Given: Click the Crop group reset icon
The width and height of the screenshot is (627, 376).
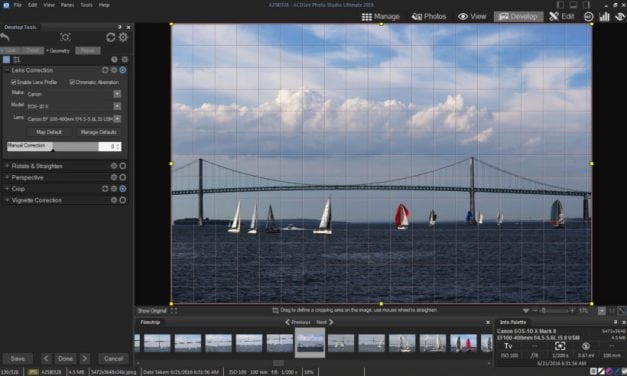Looking at the screenshot, I should [x=105, y=188].
